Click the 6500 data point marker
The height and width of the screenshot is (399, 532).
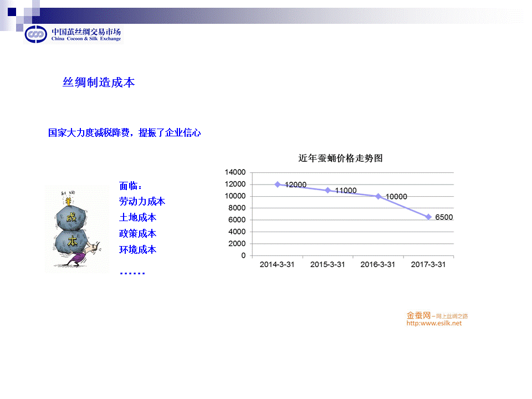[428, 217]
